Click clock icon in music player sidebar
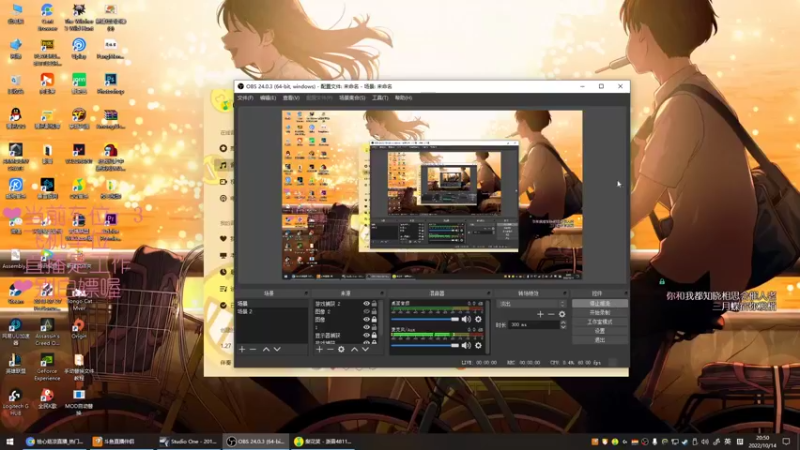800x450 pixels. 223,272
